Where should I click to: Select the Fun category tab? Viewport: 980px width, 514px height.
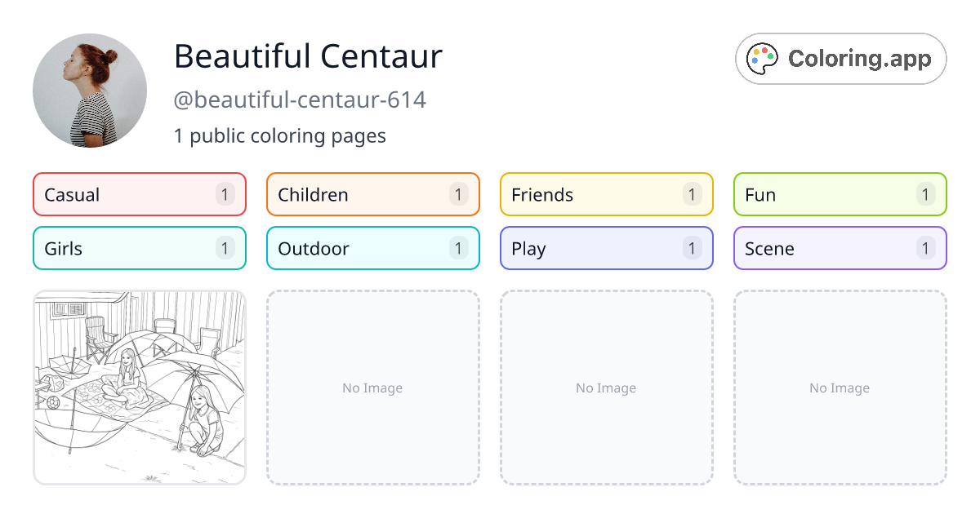click(840, 194)
